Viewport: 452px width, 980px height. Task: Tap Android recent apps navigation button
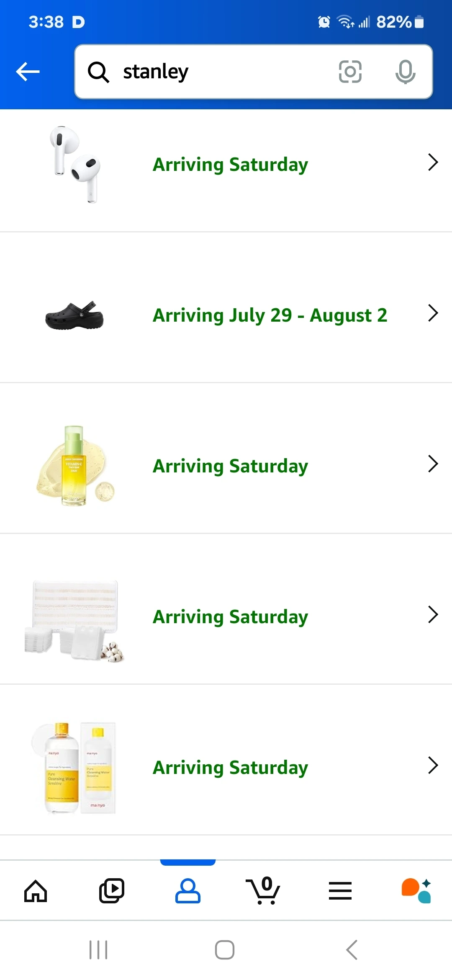pyautogui.click(x=98, y=950)
